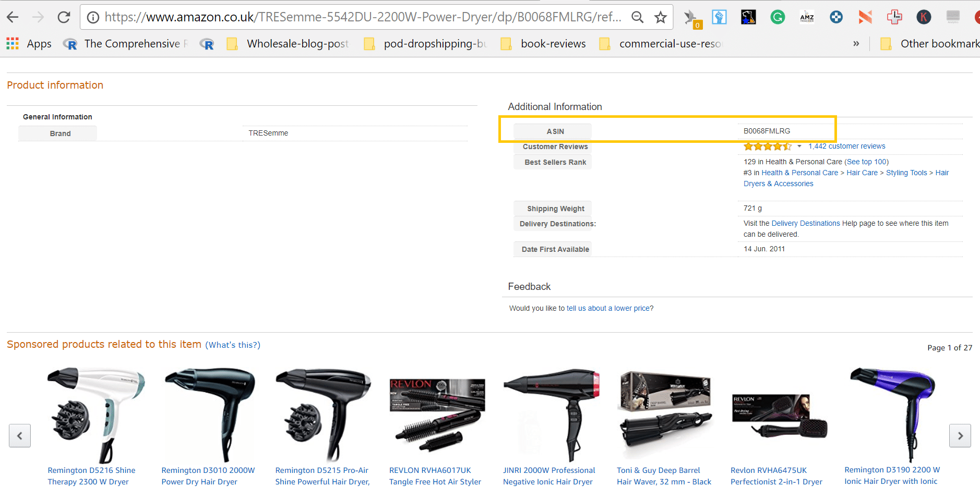Screen dimensions: 980x487
Task: Open the Apps grid shortcut
Action: [29, 44]
